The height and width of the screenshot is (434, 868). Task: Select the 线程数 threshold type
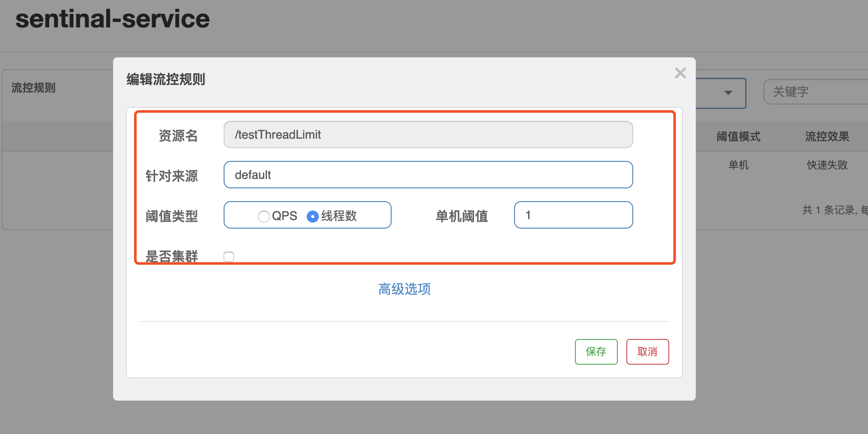pos(313,216)
